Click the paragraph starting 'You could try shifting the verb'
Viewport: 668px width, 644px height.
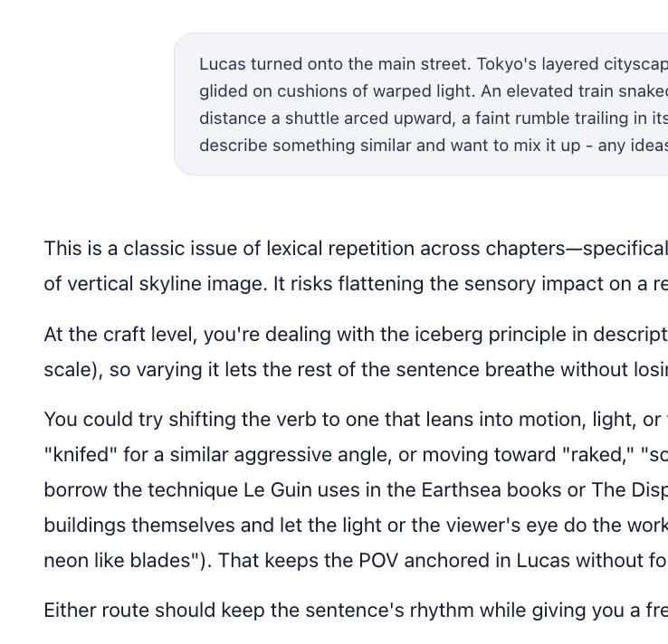tap(356, 490)
